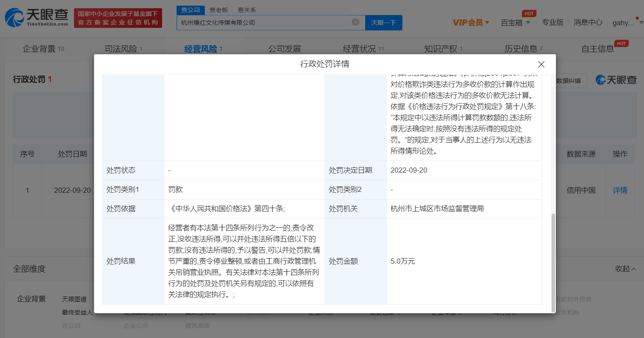Switch to the 经营风险 tab
Screen dimensions: 644x338
point(204,49)
